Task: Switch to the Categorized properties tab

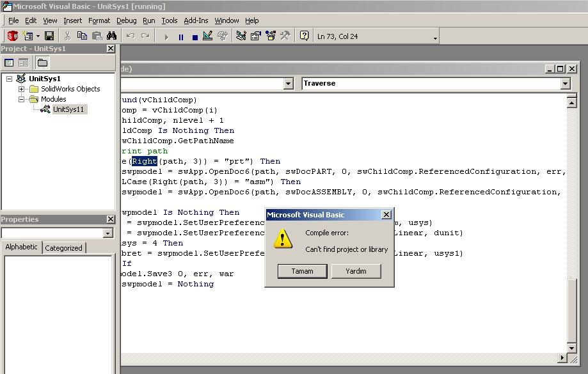Action: click(x=63, y=247)
